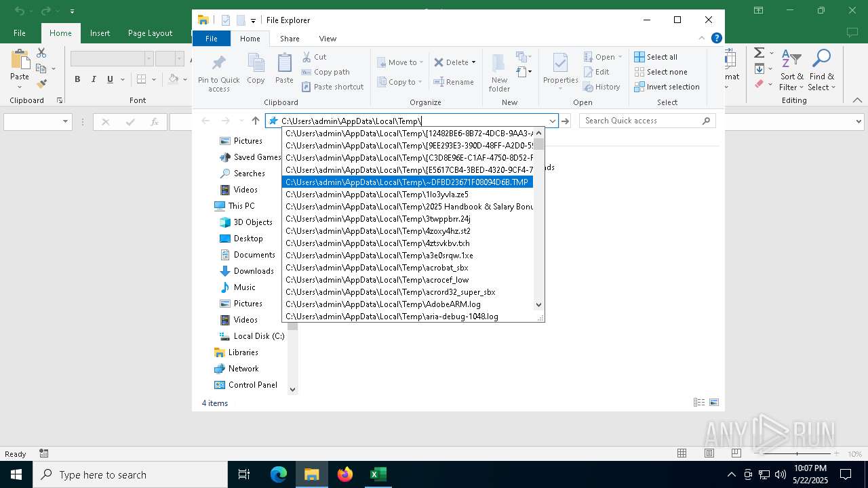
Task: Open Documents in navigation pane
Action: point(254,255)
